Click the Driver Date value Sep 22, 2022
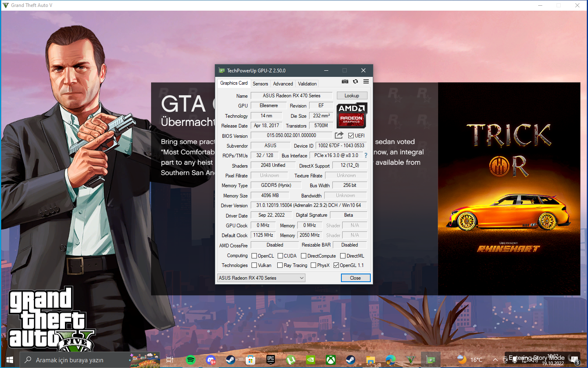588x368 pixels. click(x=272, y=215)
